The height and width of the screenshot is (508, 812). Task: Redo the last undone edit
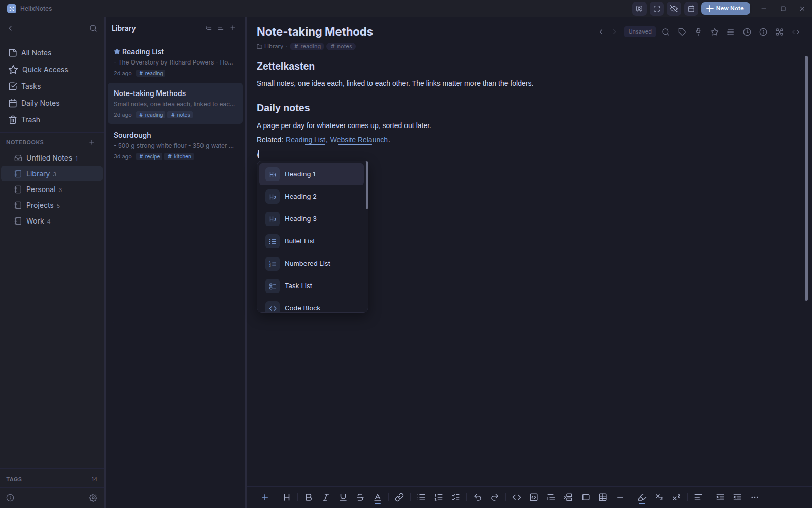[495, 497]
